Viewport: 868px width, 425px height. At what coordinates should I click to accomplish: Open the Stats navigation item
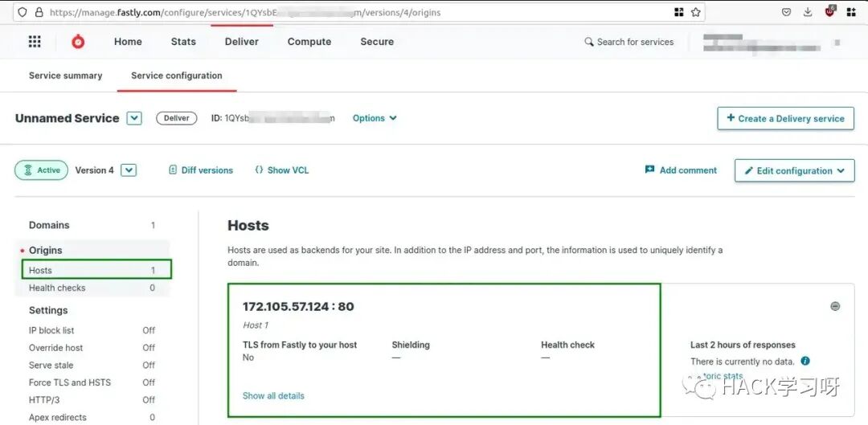point(183,42)
